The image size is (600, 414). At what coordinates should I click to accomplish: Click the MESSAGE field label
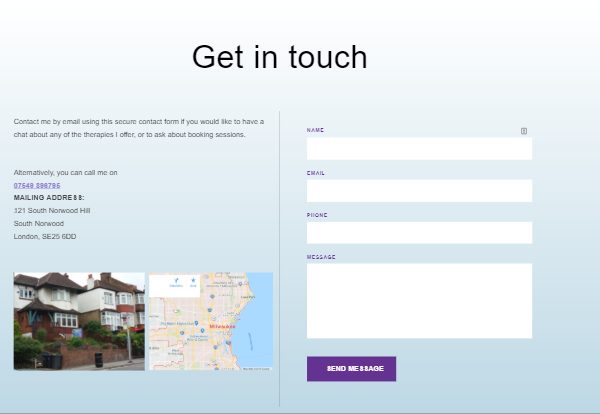click(321, 257)
